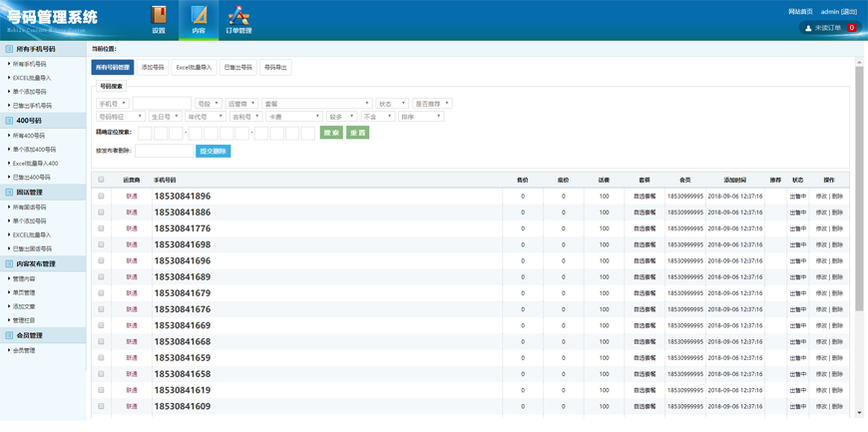
Task: Click the blue 提交删除 button
Action: point(214,151)
